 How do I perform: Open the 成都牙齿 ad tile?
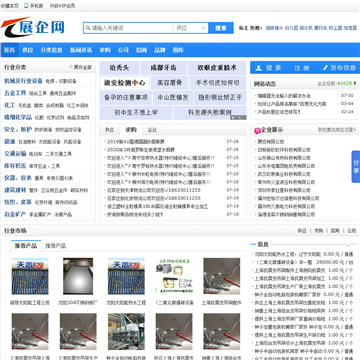(x=163, y=68)
